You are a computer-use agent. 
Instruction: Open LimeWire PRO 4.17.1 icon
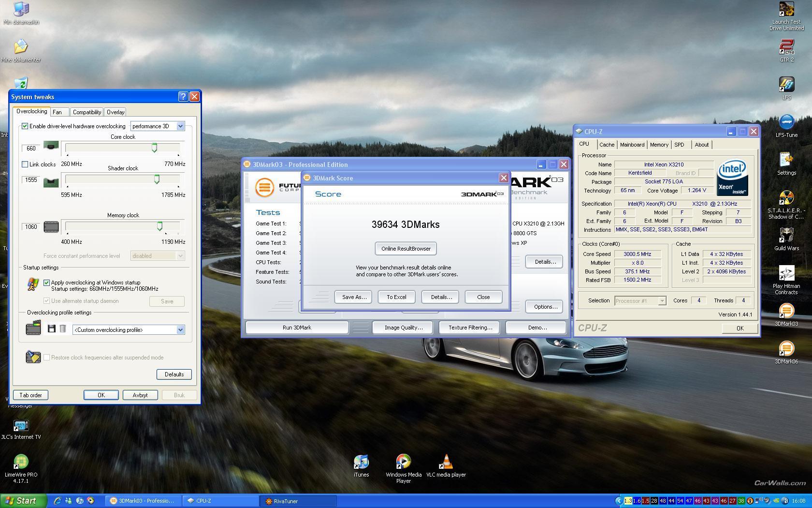point(21,469)
